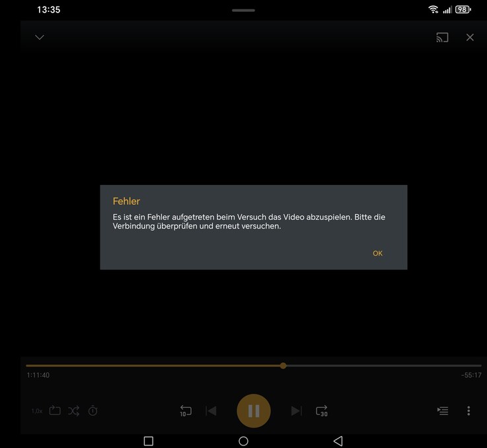
Task: Skip forward 30 seconds
Action: tap(321, 411)
